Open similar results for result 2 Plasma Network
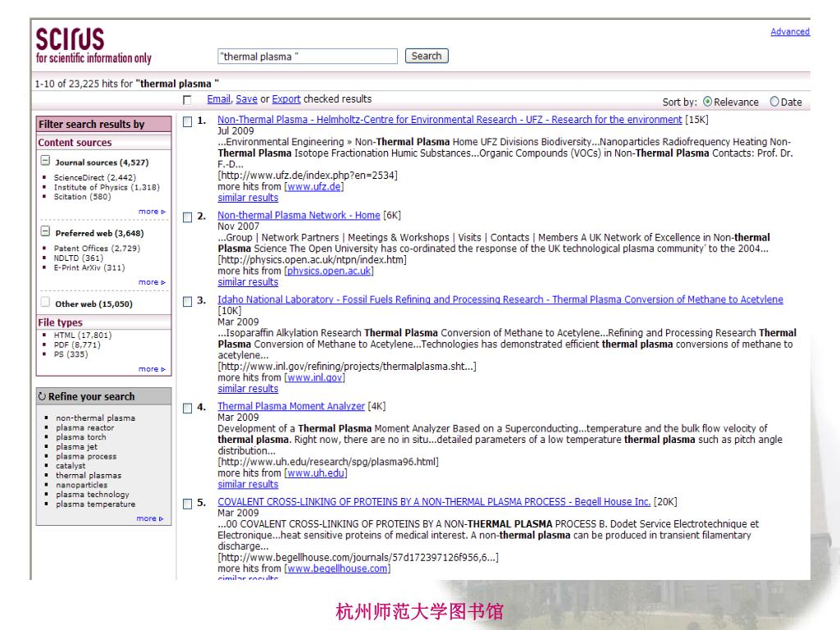Screen dimensions: 840x630 point(248,282)
